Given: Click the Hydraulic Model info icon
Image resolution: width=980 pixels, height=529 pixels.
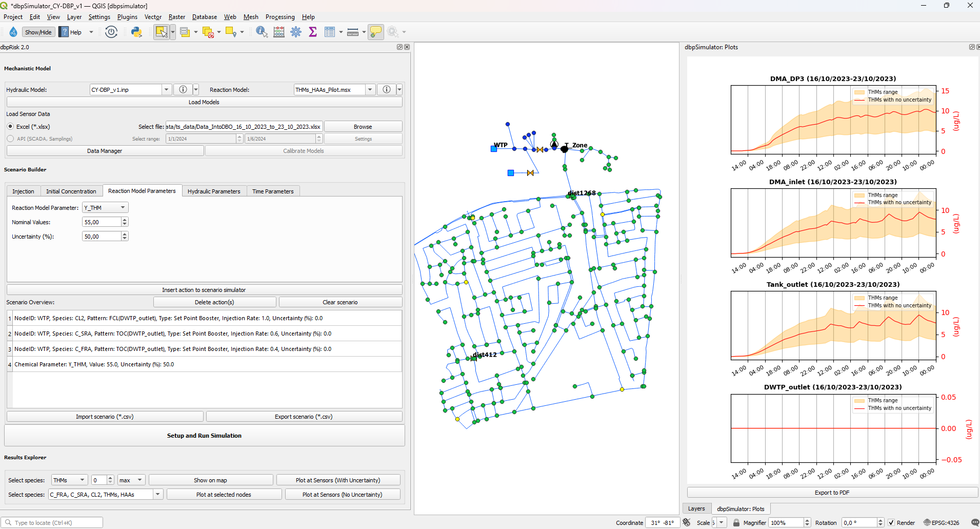Looking at the screenshot, I should coord(183,89).
